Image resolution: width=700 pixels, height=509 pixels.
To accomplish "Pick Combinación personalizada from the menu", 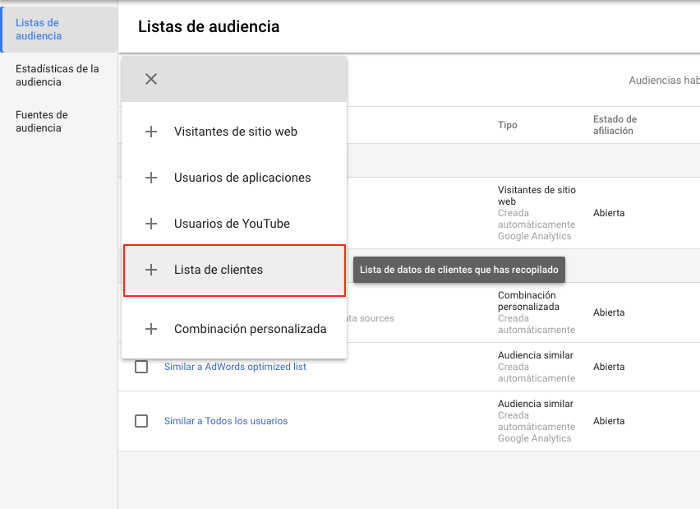I will 250,329.
